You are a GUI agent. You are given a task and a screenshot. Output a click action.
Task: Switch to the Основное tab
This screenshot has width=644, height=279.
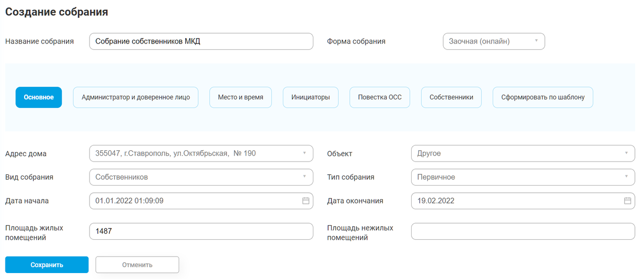click(x=39, y=98)
